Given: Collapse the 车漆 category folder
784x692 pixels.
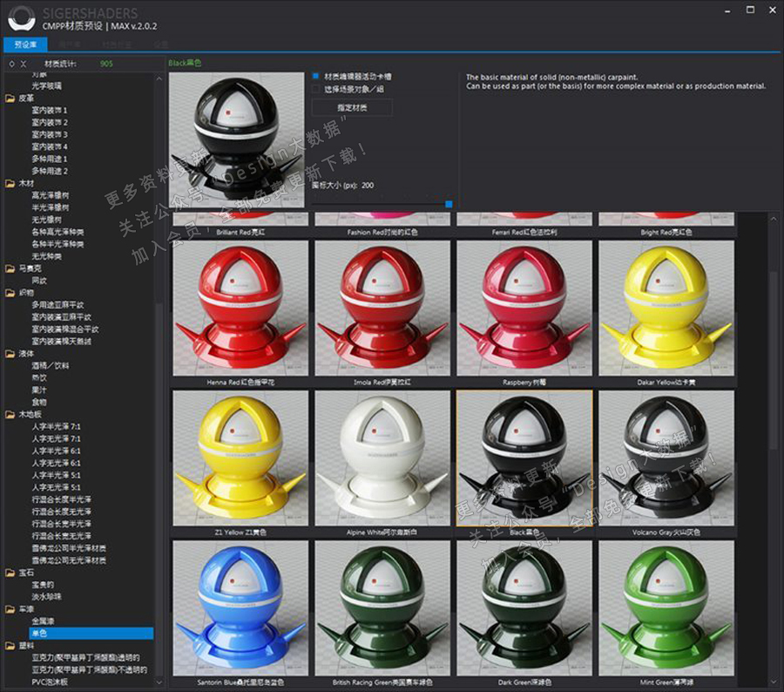Looking at the screenshot, I should tap(10, 609).
